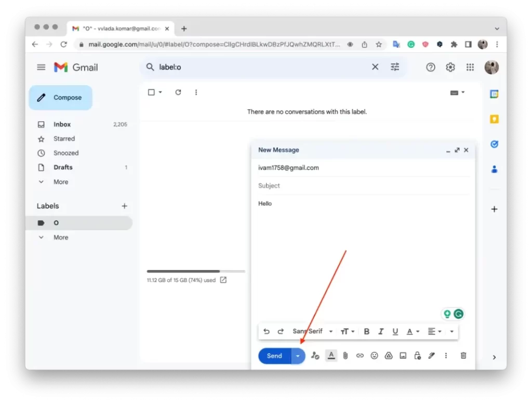532x403 pixels.
Task: Reload the page in the browser
Action: coord(63,45)
